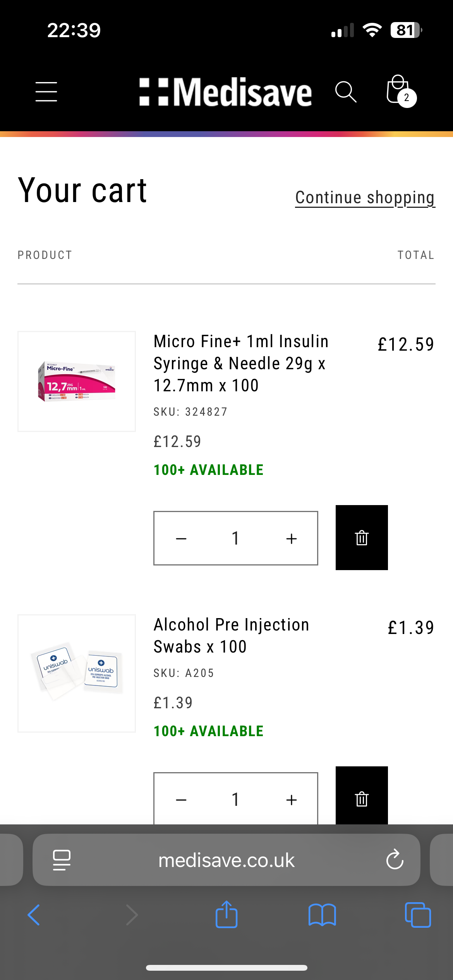This screenshot has width=453, height=980.
Task: Tap the medisave.co.uk address bar
Action: (x=226, y=860)
